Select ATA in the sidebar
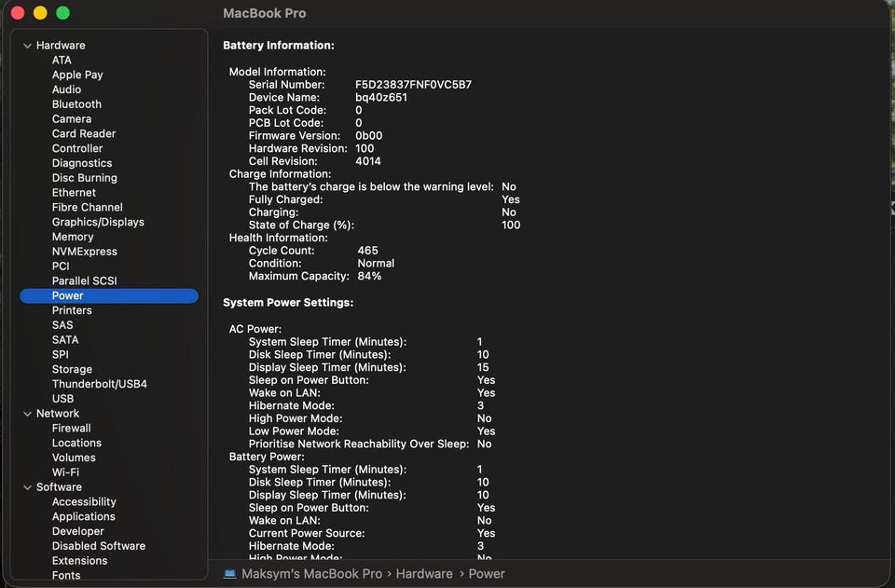895x588 pixels. [62, 60]
